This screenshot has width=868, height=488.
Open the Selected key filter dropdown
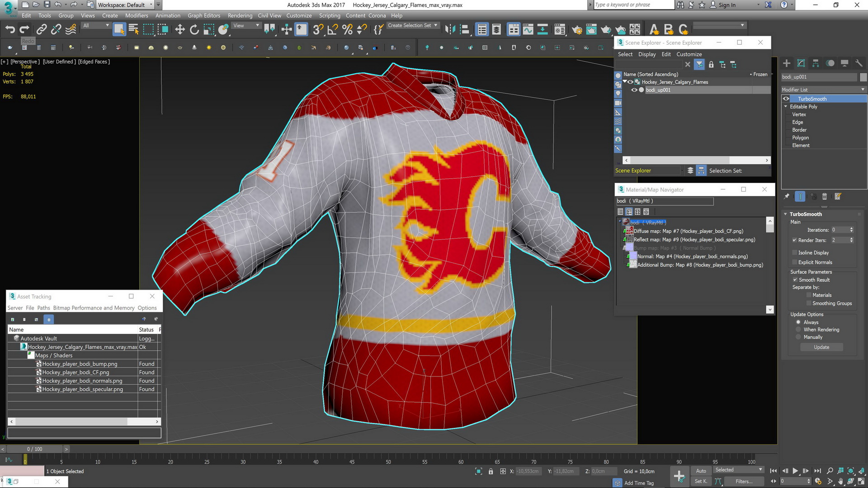pos(738,470)
